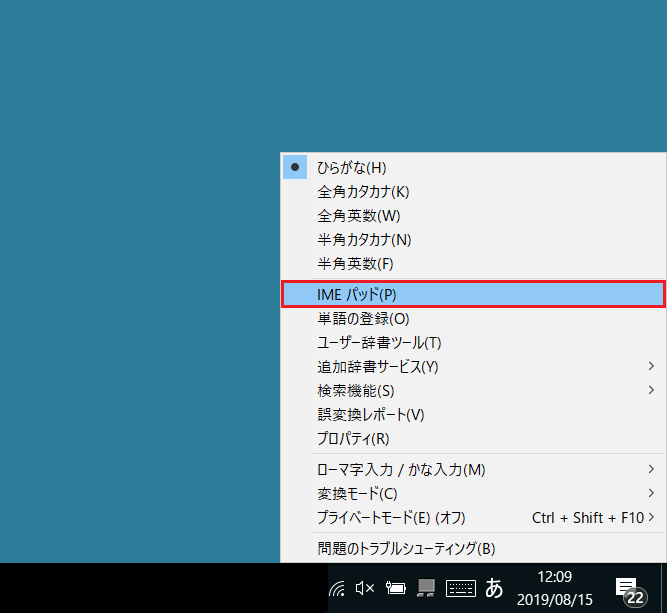Viewport: 667px width, 613px height.
Task: Click the Wi-Fi network tray icon
Action: coord(337,589)
